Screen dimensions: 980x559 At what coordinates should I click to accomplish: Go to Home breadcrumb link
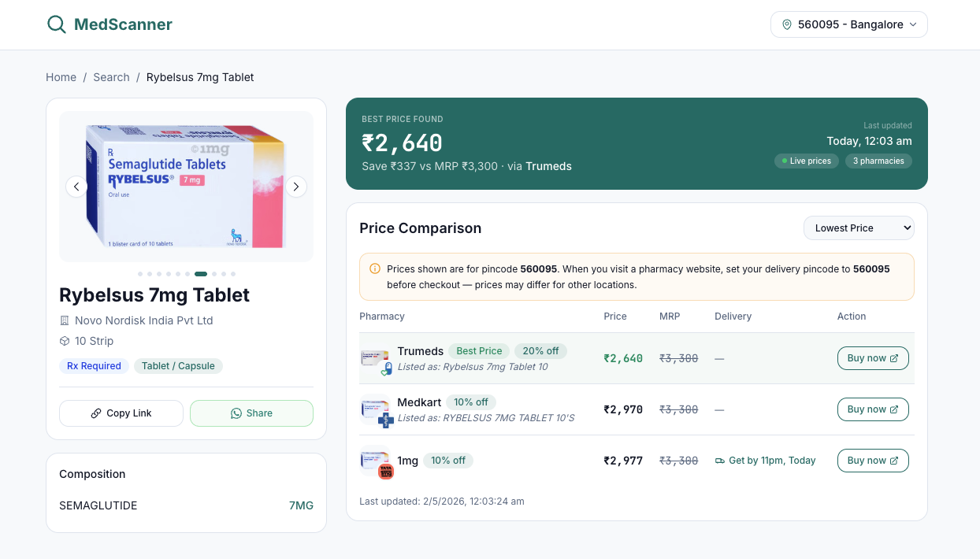(61, 77)
